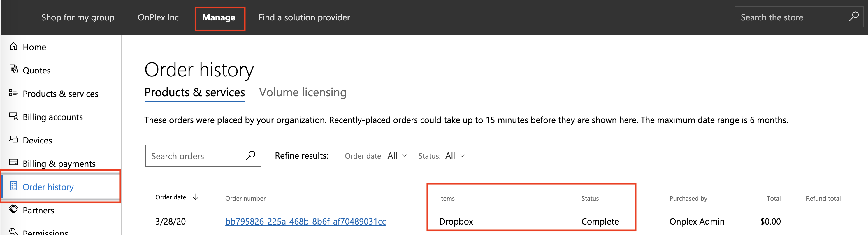Click the $0.00 total cell
The width and height of the screenshot is (868, 235).
(770, 222)
